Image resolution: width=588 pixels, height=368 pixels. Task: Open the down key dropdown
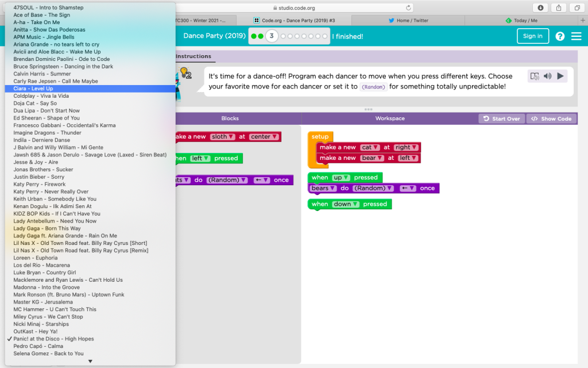(x=346, y=204)
